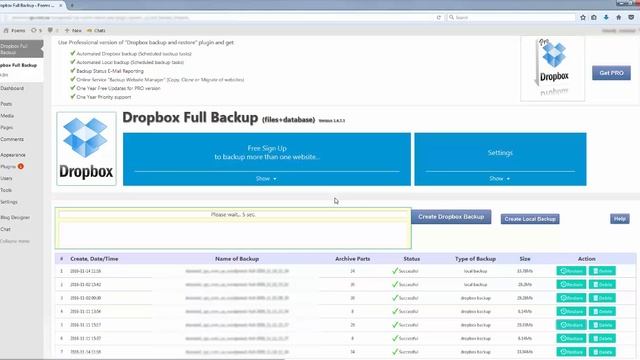The width and height of the screenshot is (640, 360).
Task: Click the Status column header
Action: click(411, 259)
